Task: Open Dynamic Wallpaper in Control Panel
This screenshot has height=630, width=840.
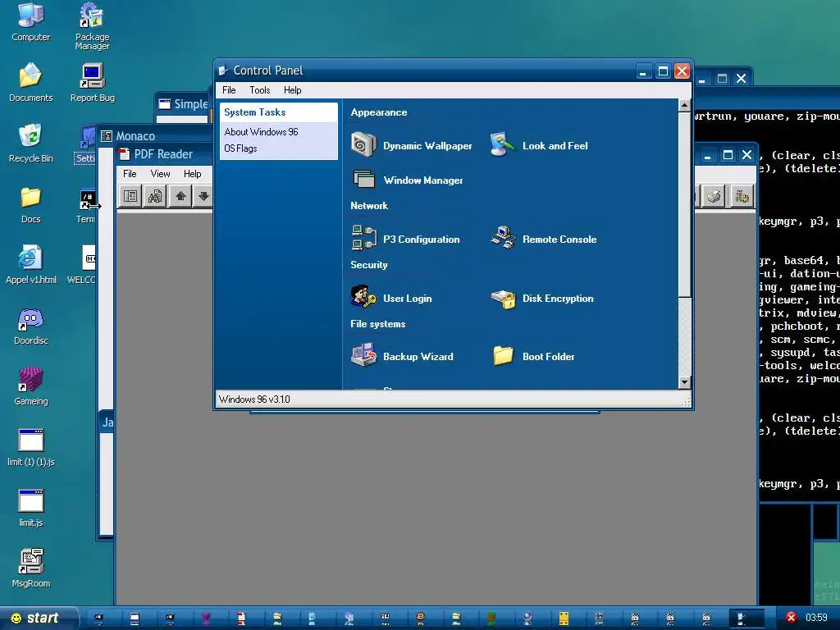Action: [x=412, y=145]
